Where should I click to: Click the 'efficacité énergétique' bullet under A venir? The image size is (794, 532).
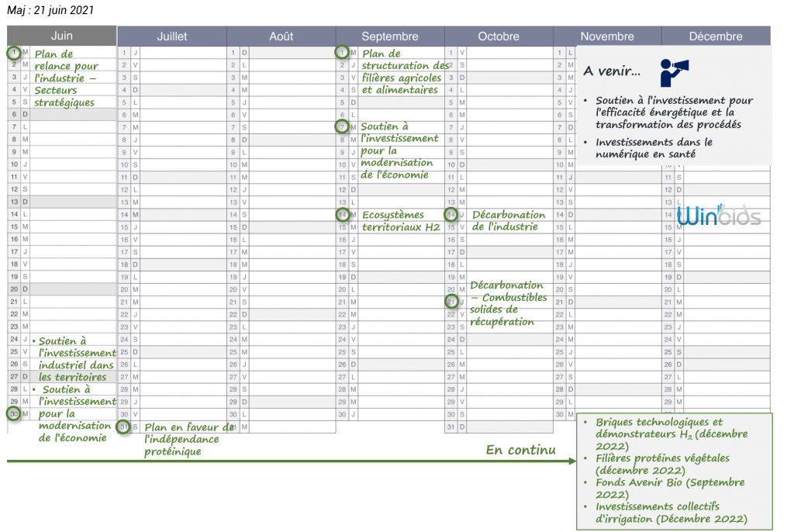click(674, 112)
